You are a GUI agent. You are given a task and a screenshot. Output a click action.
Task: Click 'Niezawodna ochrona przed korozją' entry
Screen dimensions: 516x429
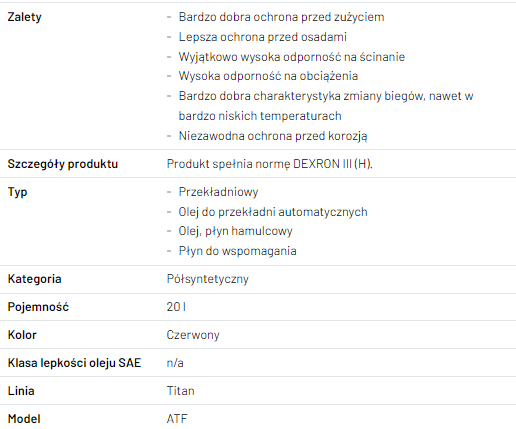pos(273,136)
